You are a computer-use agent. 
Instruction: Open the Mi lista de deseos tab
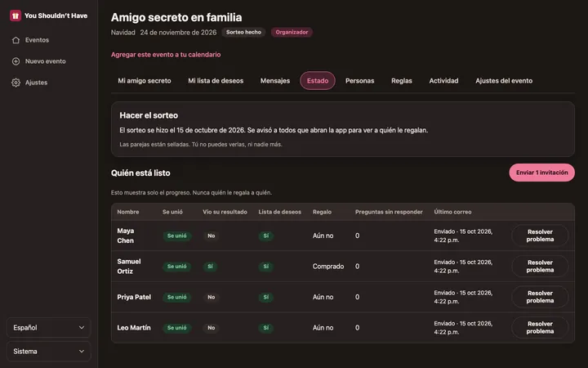tap(216, 81)
